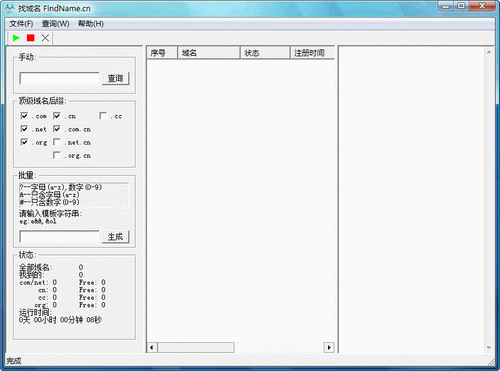Screen dimensions: 500x371
Task: Toggle the .net suffix checkbox
Action: click(x=24, y=129)
